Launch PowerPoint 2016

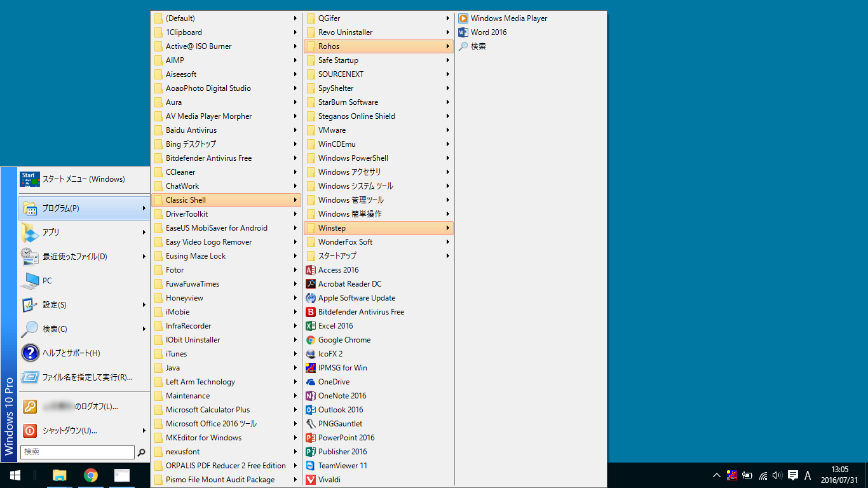pyautogui.click(x=346, y=438)
